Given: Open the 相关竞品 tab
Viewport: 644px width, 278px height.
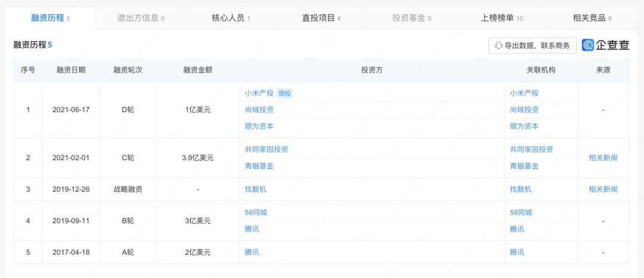Looking at the screenshot, I should [x=592, y=18].
